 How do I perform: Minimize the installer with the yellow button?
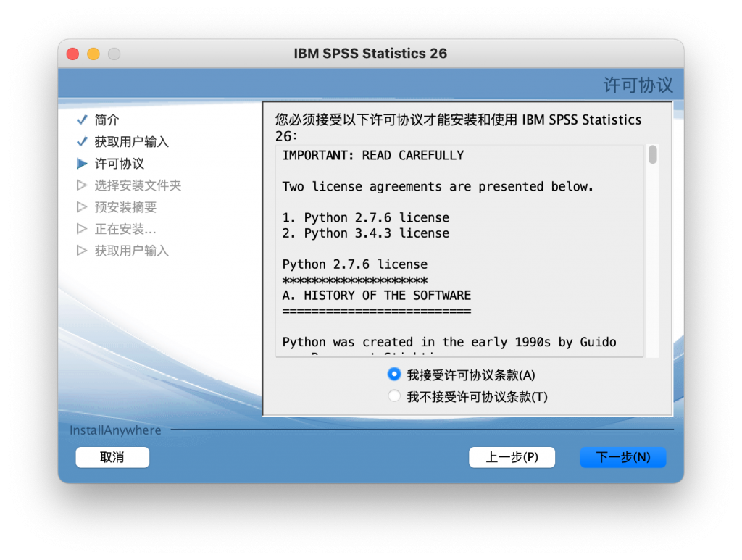click(93, 54)
